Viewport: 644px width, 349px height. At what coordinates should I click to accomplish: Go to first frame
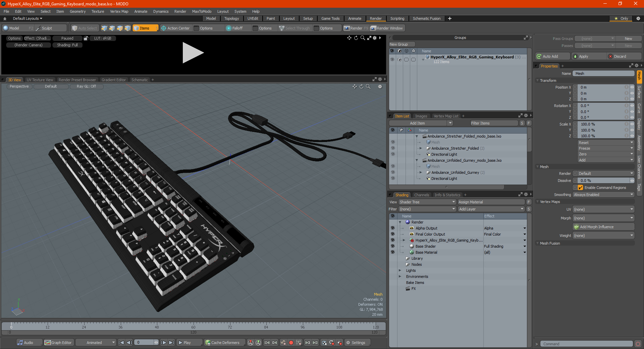[x=121, y=343]
